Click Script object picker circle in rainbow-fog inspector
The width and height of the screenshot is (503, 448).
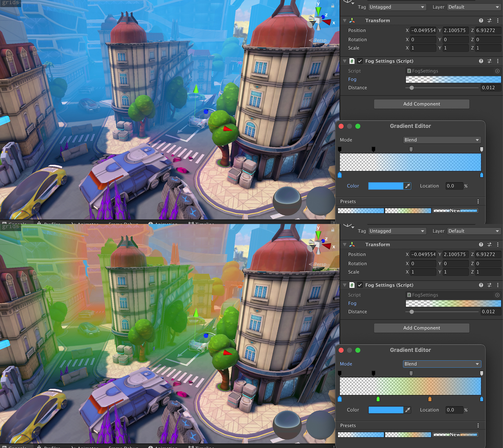pos(497,295)
